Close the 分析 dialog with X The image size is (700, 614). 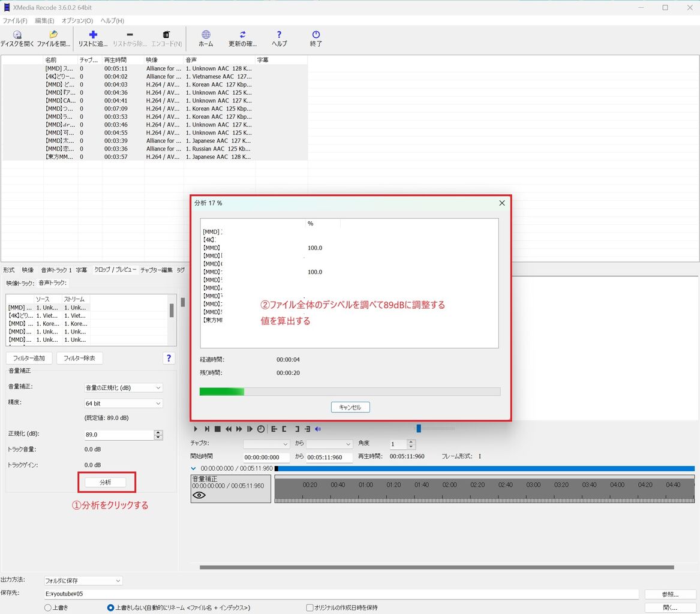click(x=502, y=203)
